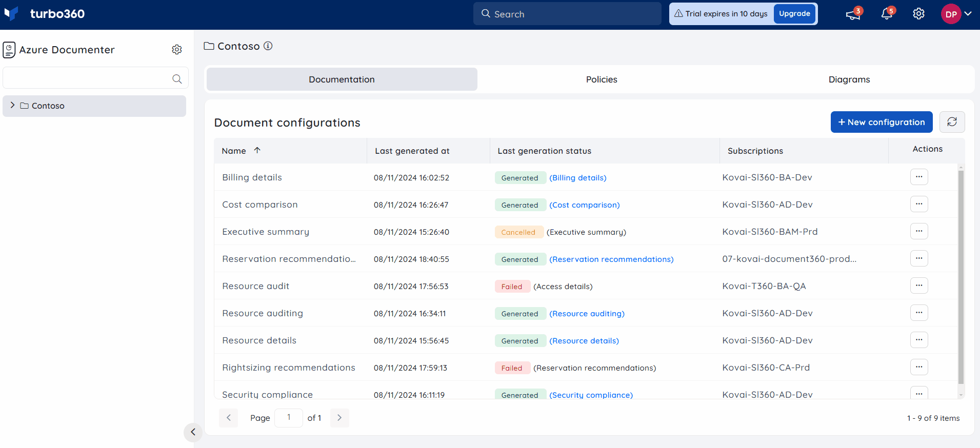The width and height of the screenshot is (980, 448).
Task: Click the page number input field
Action: [x=289, y=418]
